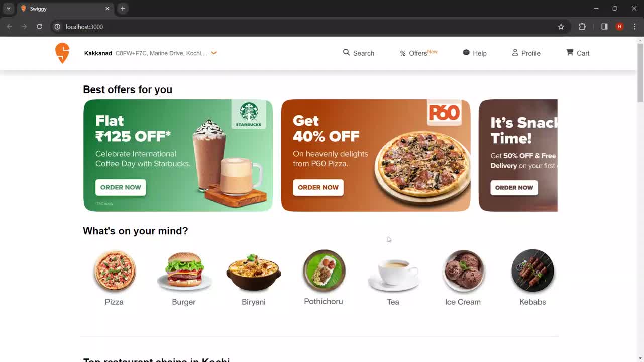Viewport: 644px width, 362px height.
Task: Open the Help icon in navigation
Action: tap(466, 52)
